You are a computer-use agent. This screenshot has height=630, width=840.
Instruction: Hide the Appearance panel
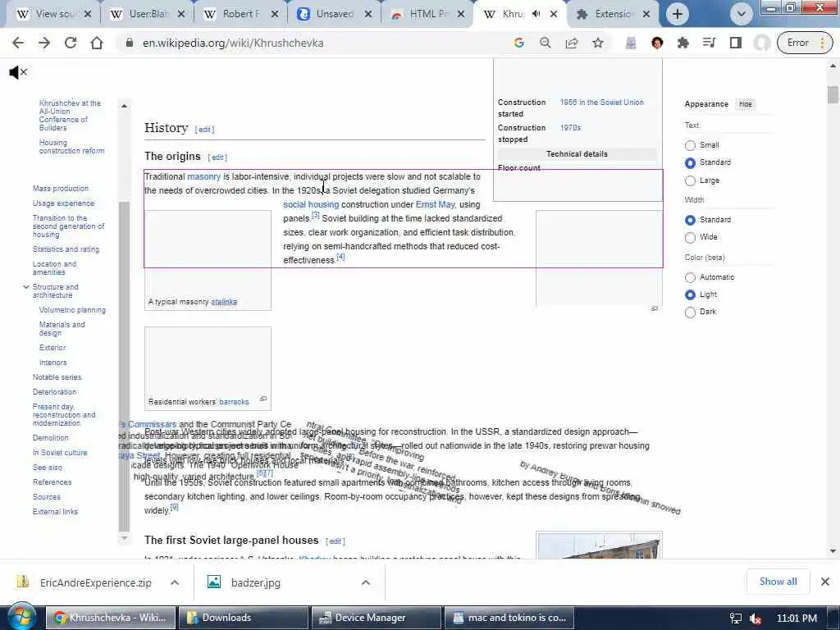coord(745,104)
